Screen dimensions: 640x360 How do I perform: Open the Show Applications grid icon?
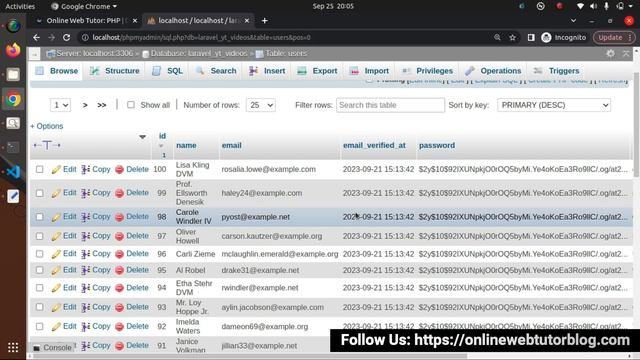(x=13, y=347)
